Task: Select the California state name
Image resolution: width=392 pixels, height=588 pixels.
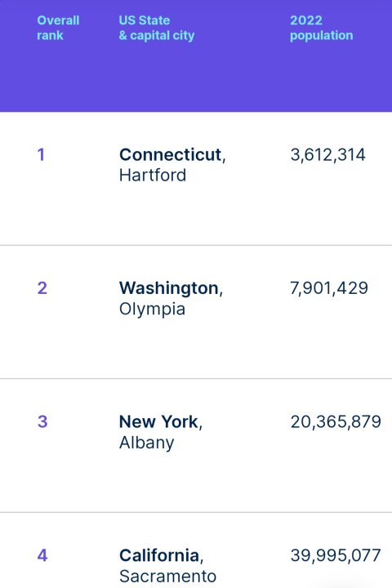Action: click(x=159, y=555)
